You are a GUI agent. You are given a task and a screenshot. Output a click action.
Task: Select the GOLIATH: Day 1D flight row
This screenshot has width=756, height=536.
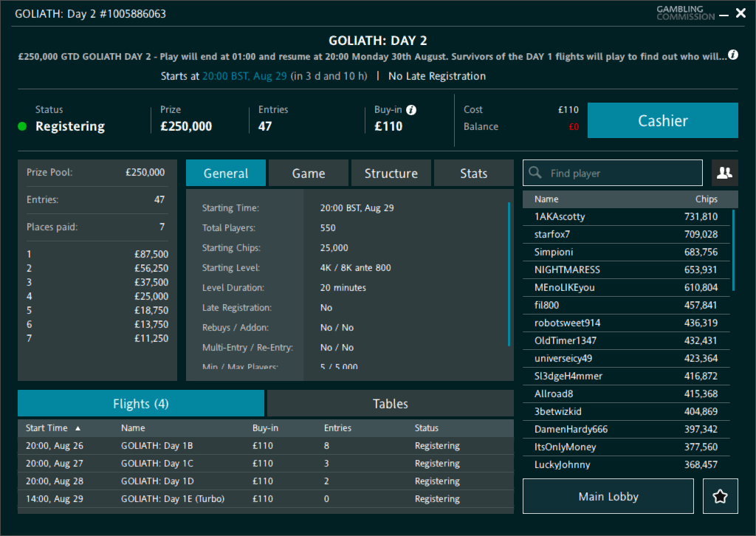[266, 481]
